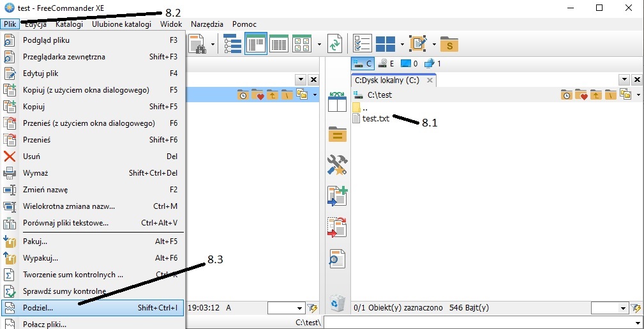644x329 pixels.
Task: Click the search files binoculars icon
Action: tap(197, 43)
